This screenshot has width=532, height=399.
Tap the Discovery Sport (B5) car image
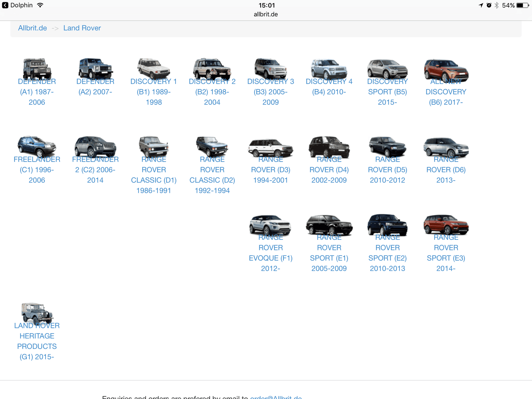[x=387, y=69]
